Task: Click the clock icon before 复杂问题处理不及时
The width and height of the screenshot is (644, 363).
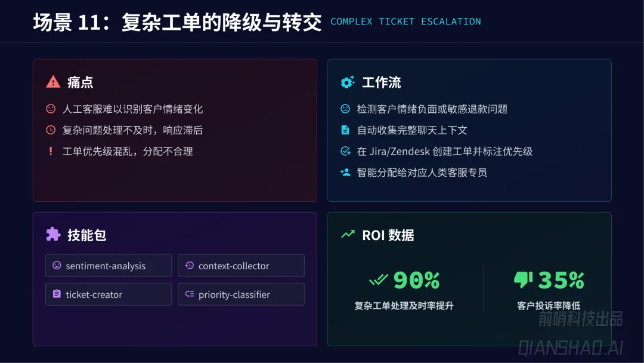Action: 51,130
